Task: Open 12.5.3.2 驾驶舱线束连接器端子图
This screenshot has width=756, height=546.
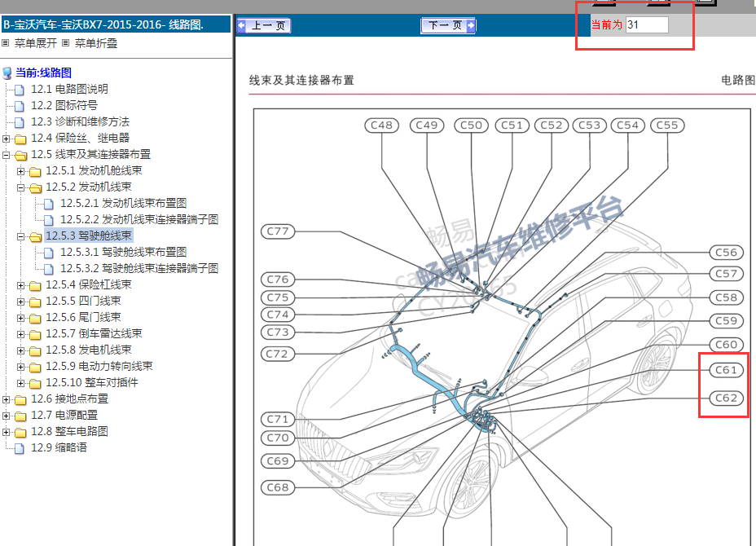Action: (139, 269)
